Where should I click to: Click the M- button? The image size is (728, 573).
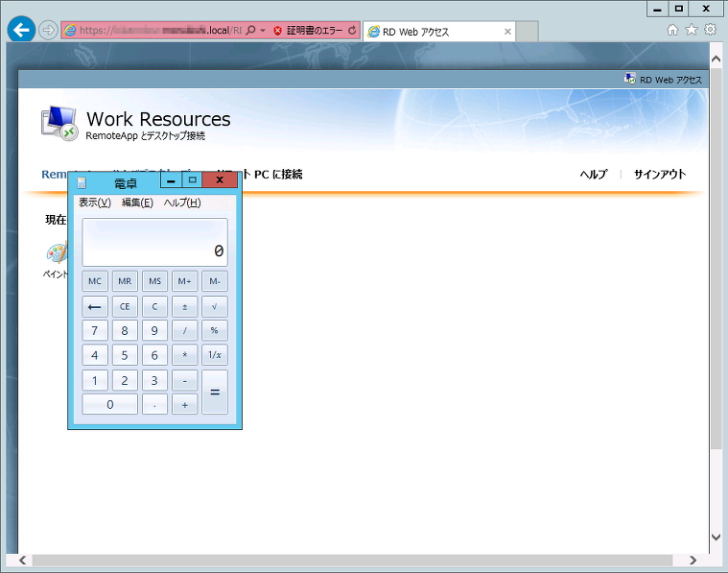click(x=215, y=281)
